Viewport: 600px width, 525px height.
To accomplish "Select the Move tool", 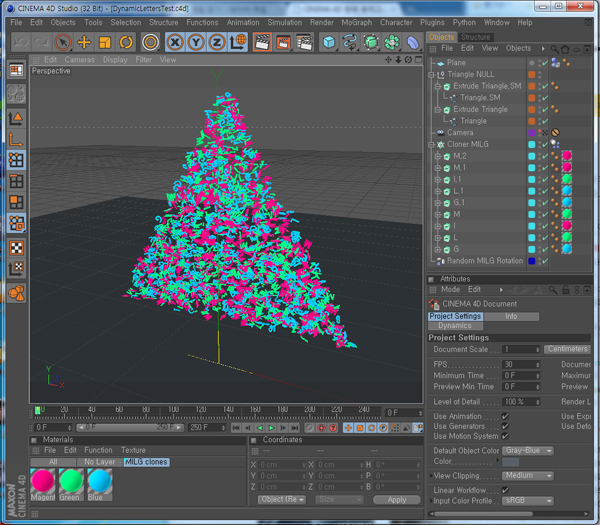I will click(x=84, y=42).
